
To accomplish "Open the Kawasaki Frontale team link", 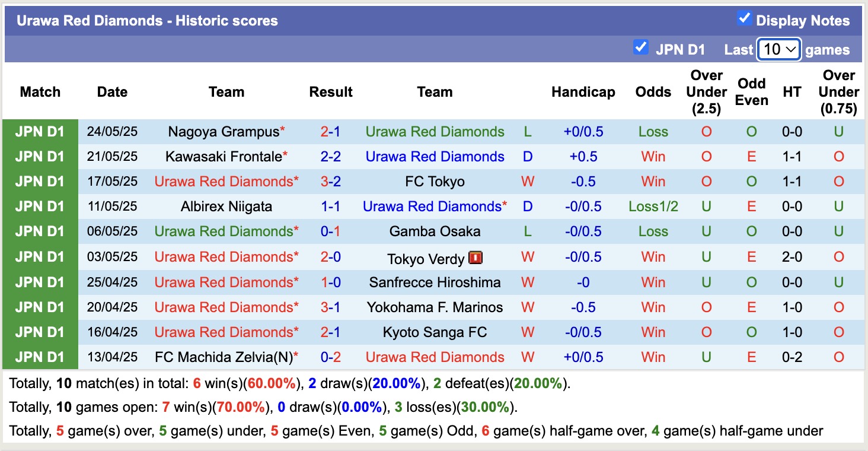I will [x=223, y=157].
